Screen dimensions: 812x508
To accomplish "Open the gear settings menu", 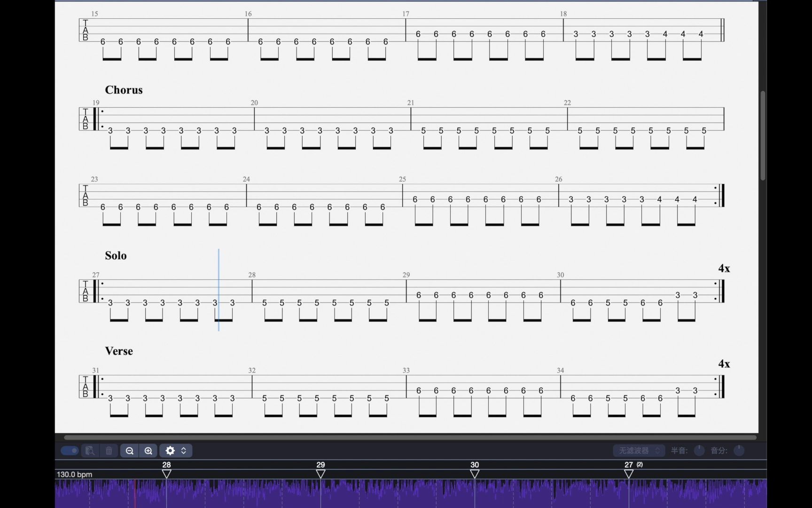I will [x=176, y=451].
